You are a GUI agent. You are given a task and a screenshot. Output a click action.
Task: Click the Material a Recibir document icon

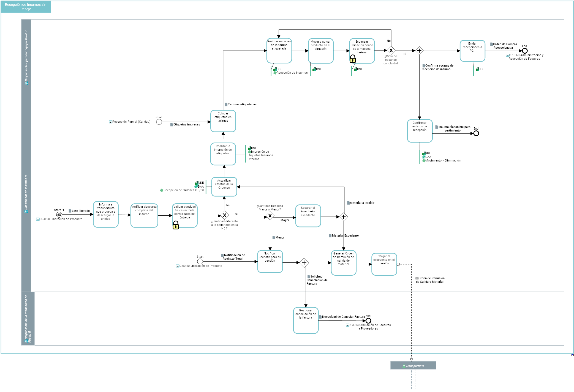(x=348, y=203)
